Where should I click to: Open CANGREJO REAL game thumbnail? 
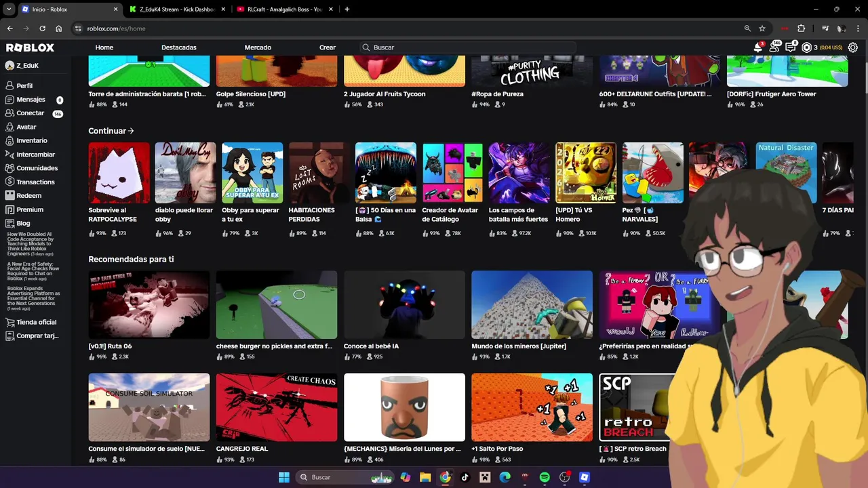(277, 407)
